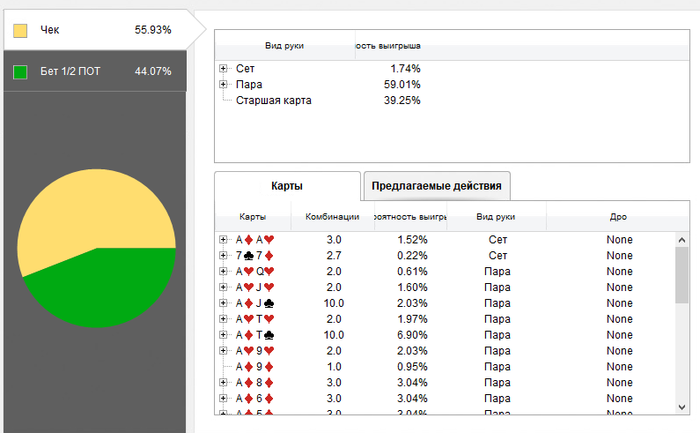
Task: Expand the A♥ 9♥ cards row
Action: pyautogui.click(x=223, y=351)
